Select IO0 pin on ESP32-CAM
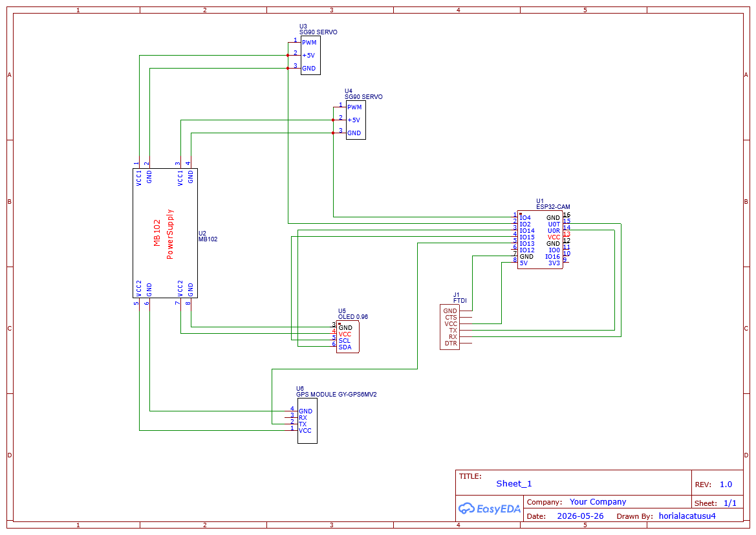 tap(554, 250)
